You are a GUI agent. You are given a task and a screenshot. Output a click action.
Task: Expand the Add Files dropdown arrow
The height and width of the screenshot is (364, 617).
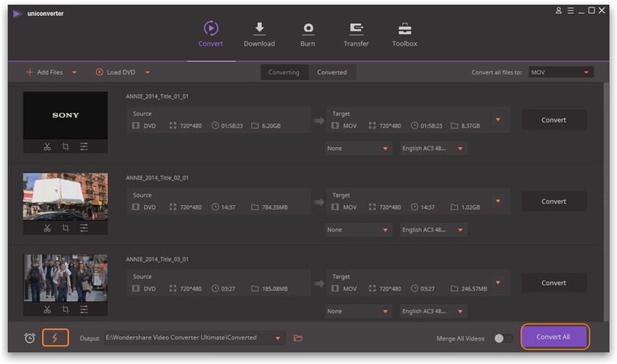tap(74, 72)
